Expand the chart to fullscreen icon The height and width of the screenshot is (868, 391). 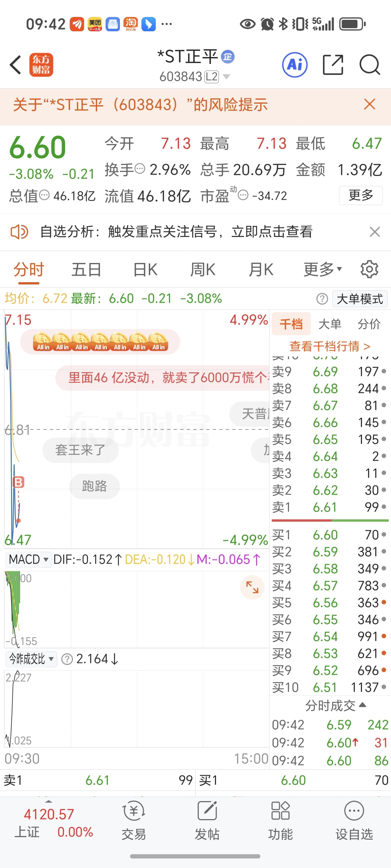252,587
